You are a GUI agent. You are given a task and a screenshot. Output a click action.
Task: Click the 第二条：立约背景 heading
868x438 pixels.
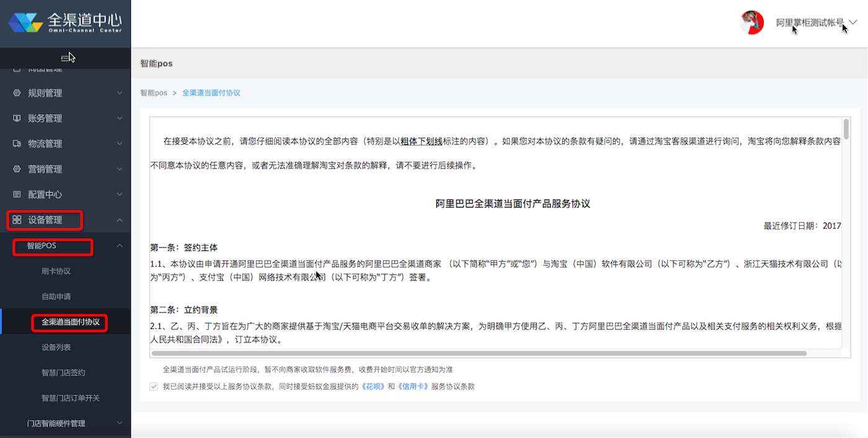184,310
